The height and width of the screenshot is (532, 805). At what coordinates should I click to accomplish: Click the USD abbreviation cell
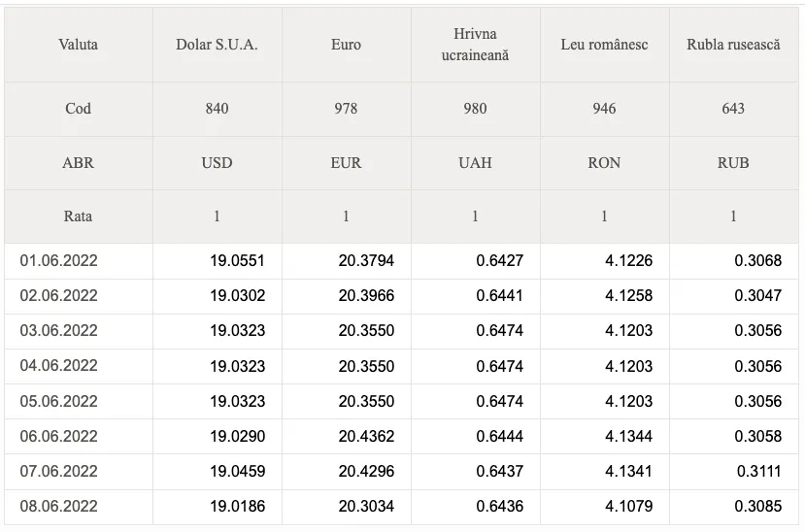217,163
